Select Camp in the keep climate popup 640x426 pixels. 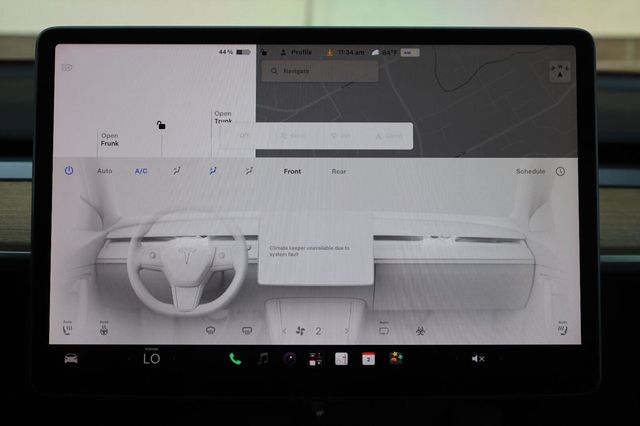[x=389, y=135]
